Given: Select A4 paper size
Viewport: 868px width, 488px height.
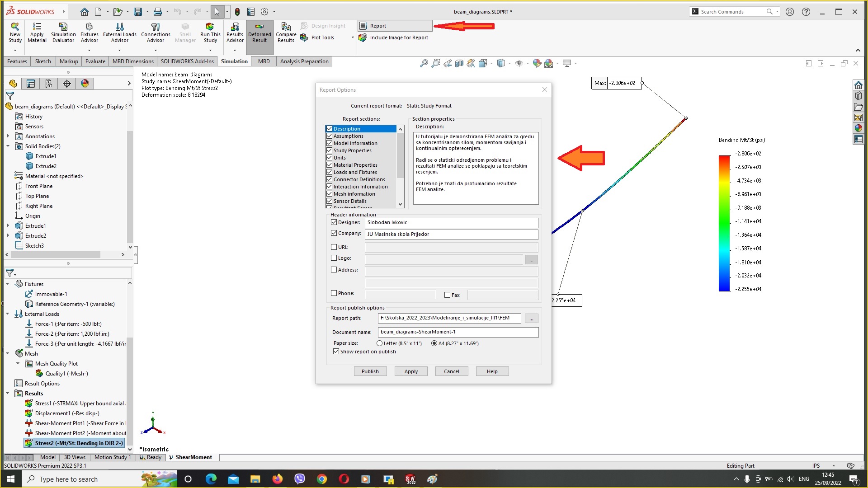Looking at the screenshot, I should [x=434, y=343].
